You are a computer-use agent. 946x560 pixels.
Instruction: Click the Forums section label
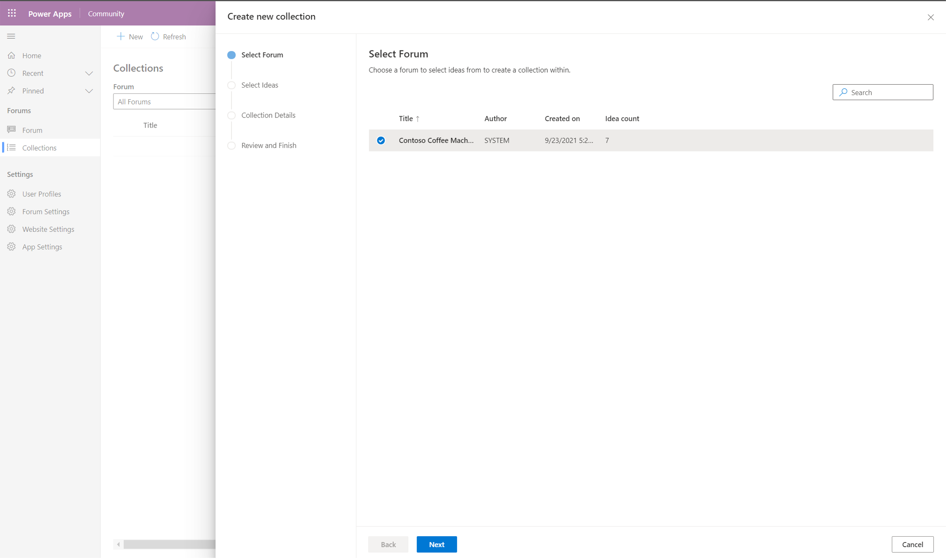[x=19, y=110]
